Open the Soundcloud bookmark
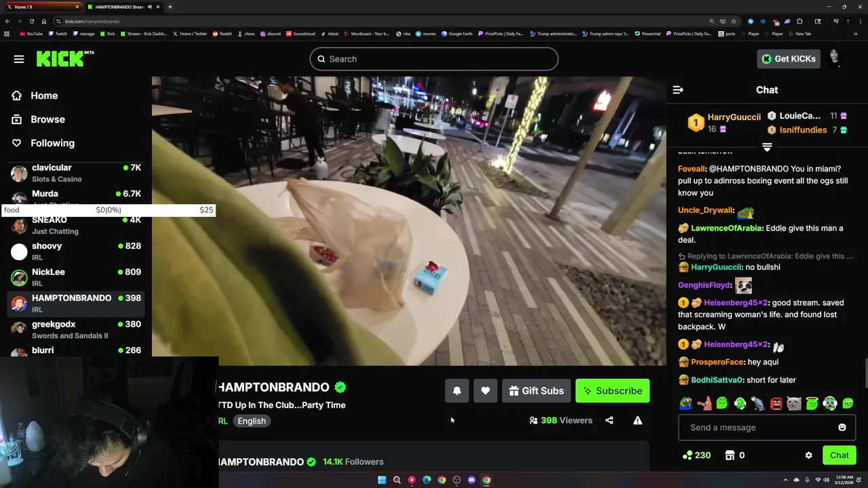 (300, 33)
